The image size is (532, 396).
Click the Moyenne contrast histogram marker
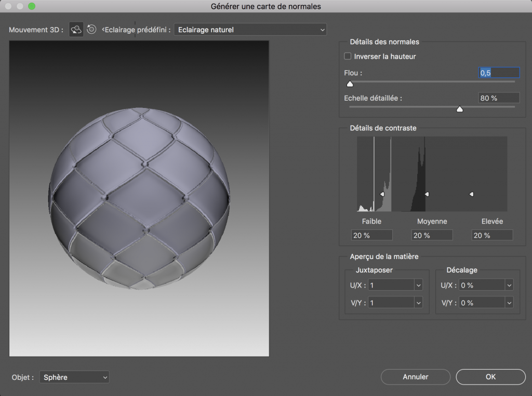click(427, 194)
